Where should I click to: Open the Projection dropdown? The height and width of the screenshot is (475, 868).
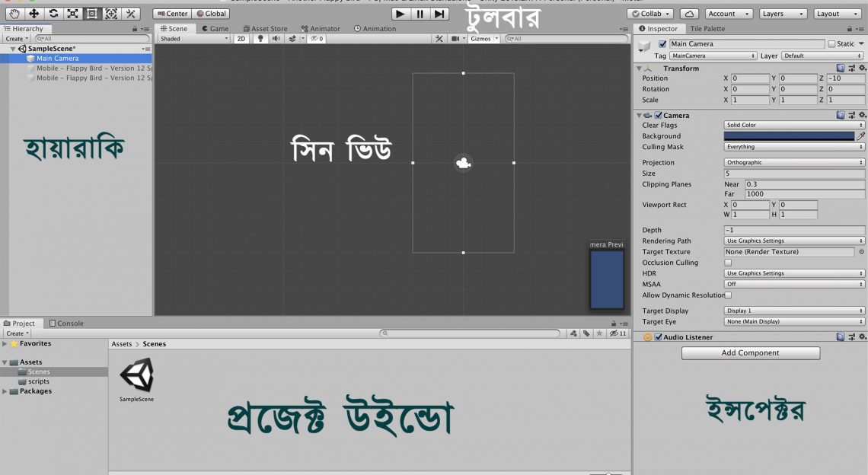793,162
